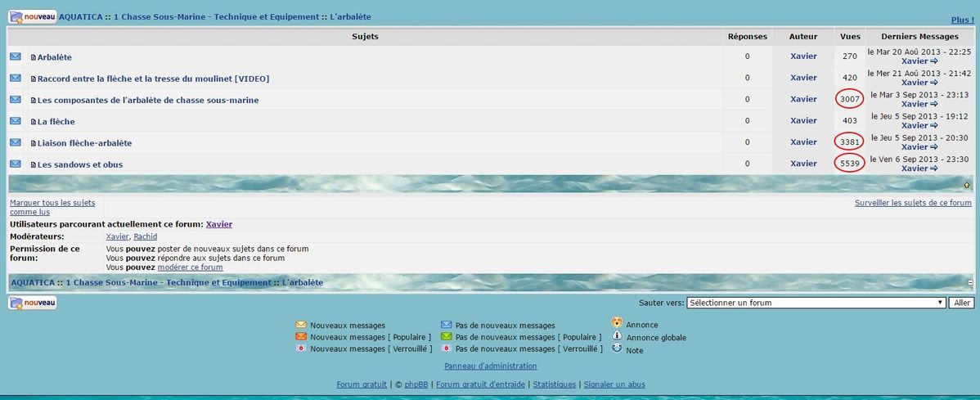The width and height of the screenshot is (980, 400).
Task: Click the top 'nouveau' new topic button
Action: pos(33,17)
